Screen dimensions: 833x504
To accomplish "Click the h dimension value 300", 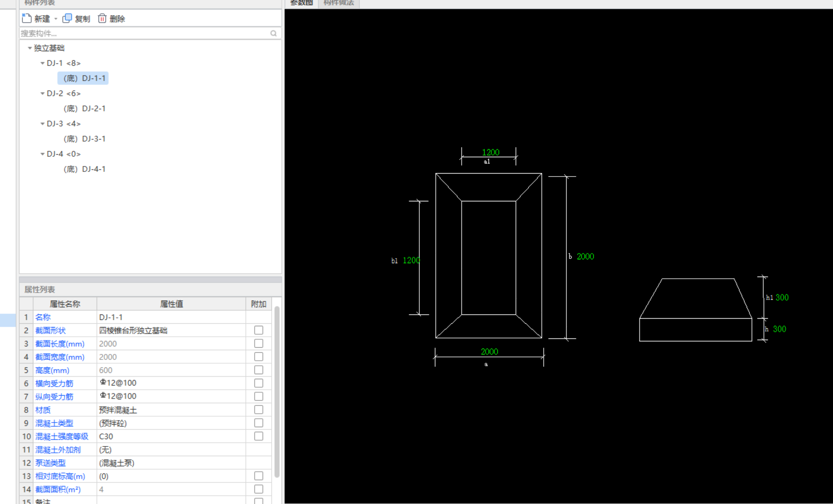I will 779,329.
